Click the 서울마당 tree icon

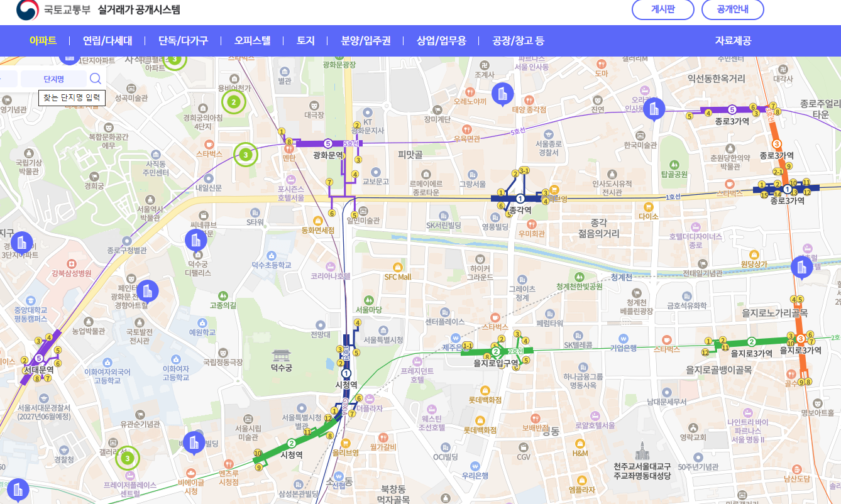click(369, 300)
